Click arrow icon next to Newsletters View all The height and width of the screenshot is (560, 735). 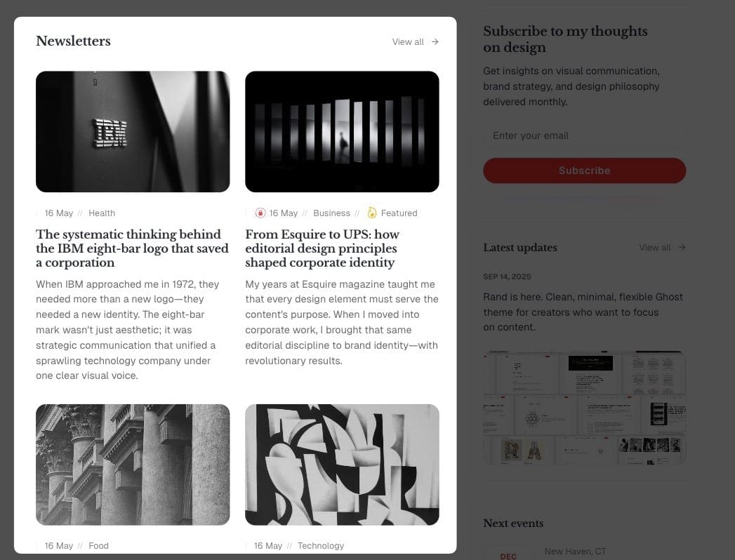(x=435, y=41)
